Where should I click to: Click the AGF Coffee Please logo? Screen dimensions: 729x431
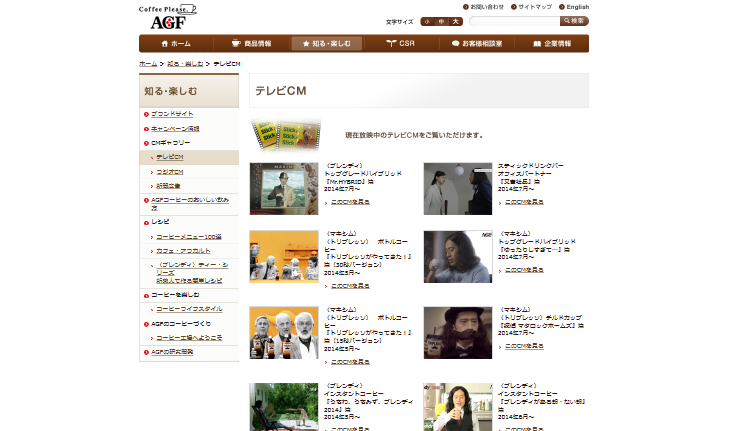tap(168, 17)
